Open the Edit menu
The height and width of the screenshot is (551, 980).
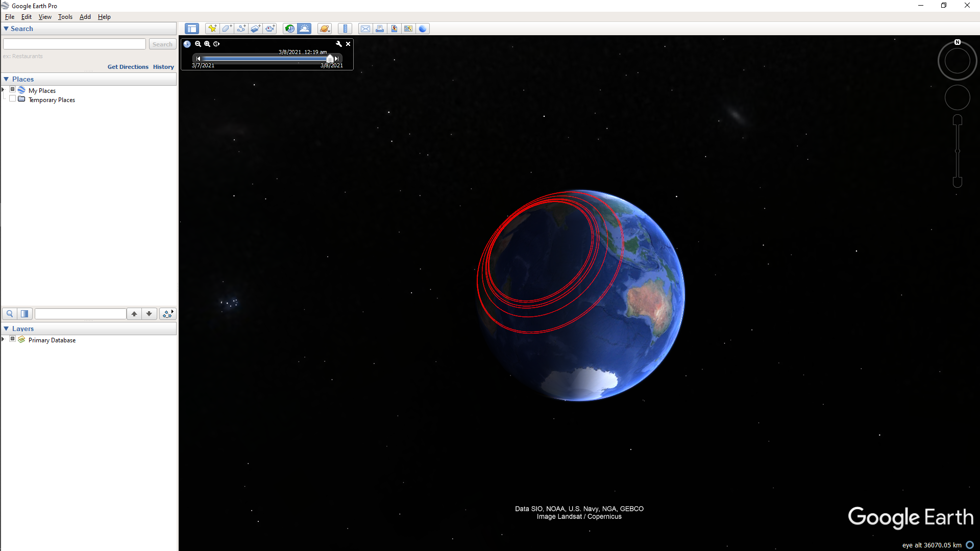[27, 17]
